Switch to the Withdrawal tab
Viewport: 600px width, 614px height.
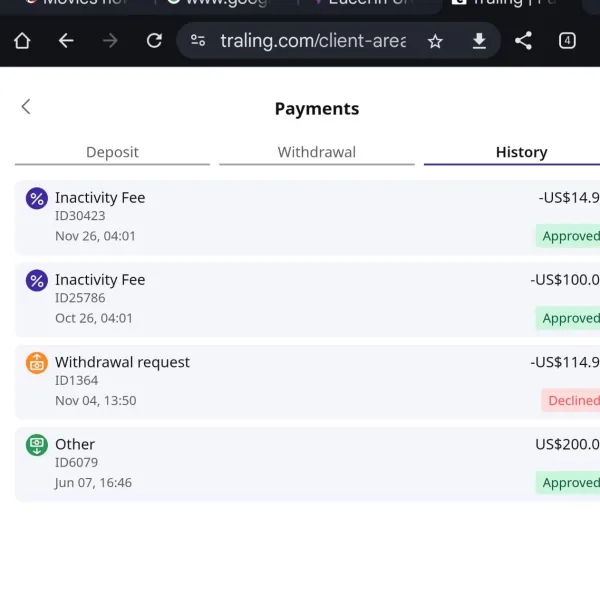[x=316, y=152]
